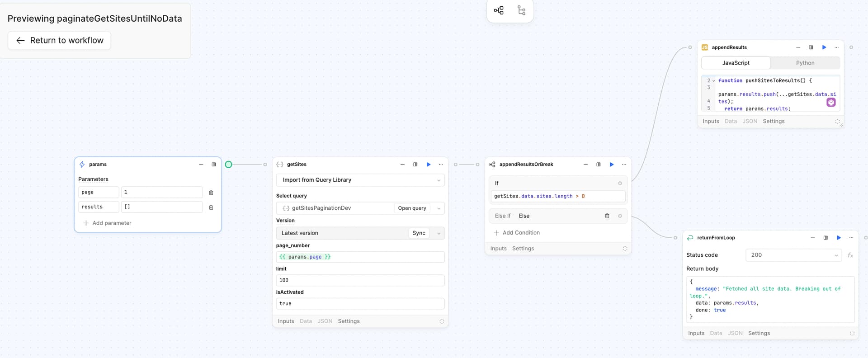The height and width of the screenshot is (358, 868).
Task: Switch appendResults to JavaScript
Action: coord(736,63)
